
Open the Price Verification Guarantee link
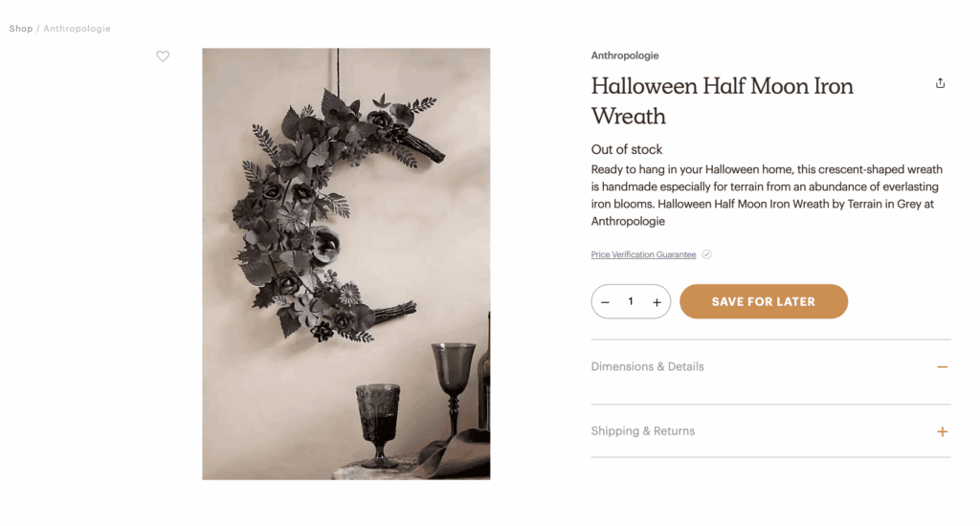643,254
